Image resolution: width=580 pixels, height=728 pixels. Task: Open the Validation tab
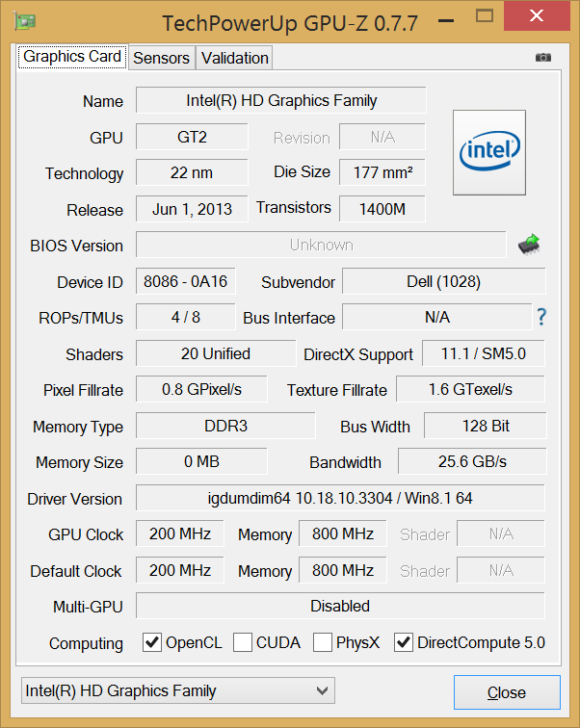coord(234,58)
